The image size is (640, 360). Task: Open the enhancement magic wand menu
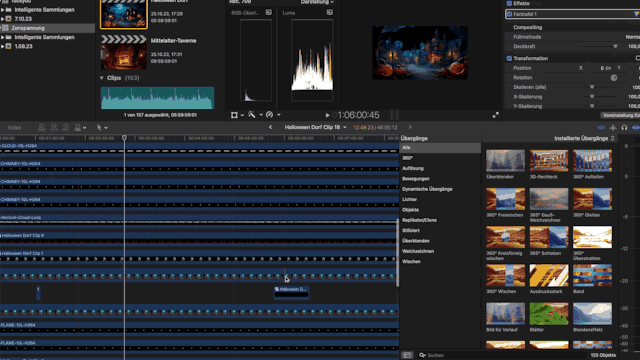click(255, 115)
